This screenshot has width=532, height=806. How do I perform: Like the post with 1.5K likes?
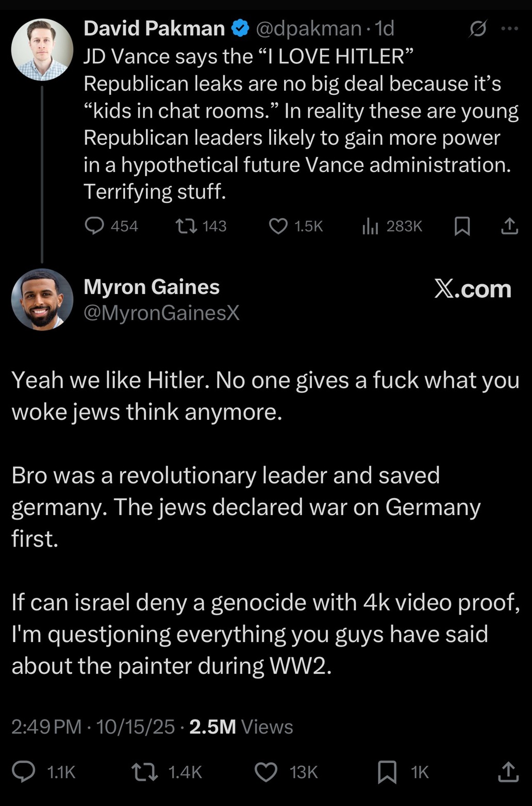tap(279, 226)
